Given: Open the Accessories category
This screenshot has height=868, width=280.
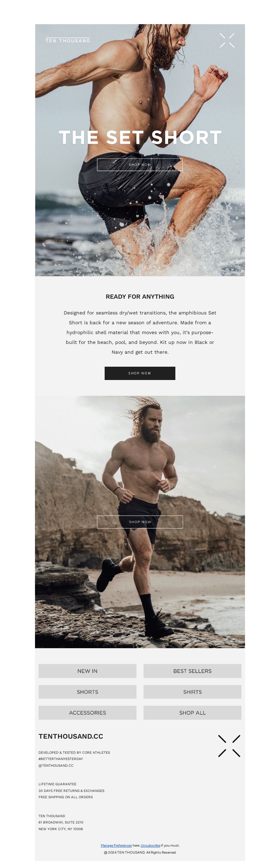Looking at the screenshot, I should (x=87, y=713).
